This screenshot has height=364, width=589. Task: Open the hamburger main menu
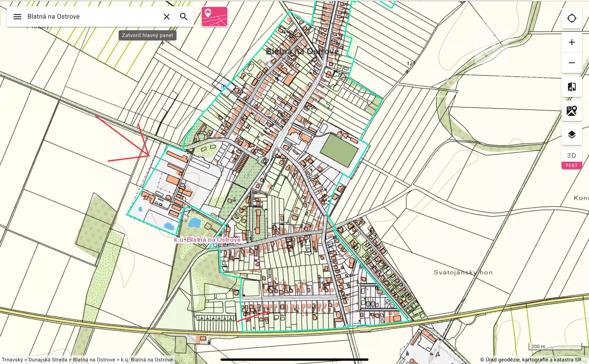tap(17, 17)
